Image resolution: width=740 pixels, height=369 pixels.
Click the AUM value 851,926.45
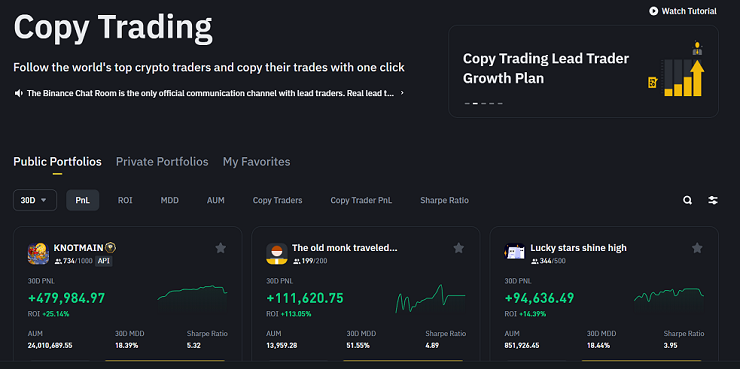pos(522,345)
